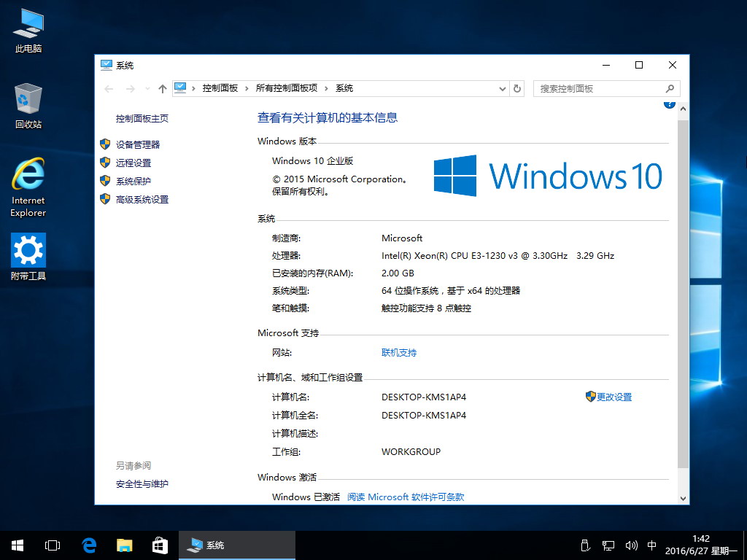Screen dimensions: 747x560
Task: Open 远程设置 in the sidebar
Action: [x=133, y=163]
